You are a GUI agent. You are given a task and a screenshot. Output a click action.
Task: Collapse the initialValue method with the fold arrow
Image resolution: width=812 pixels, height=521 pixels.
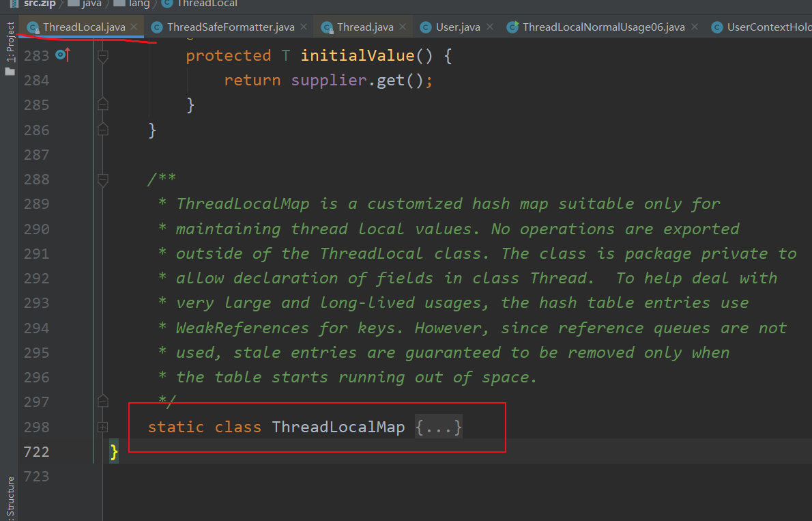(102, 55)
